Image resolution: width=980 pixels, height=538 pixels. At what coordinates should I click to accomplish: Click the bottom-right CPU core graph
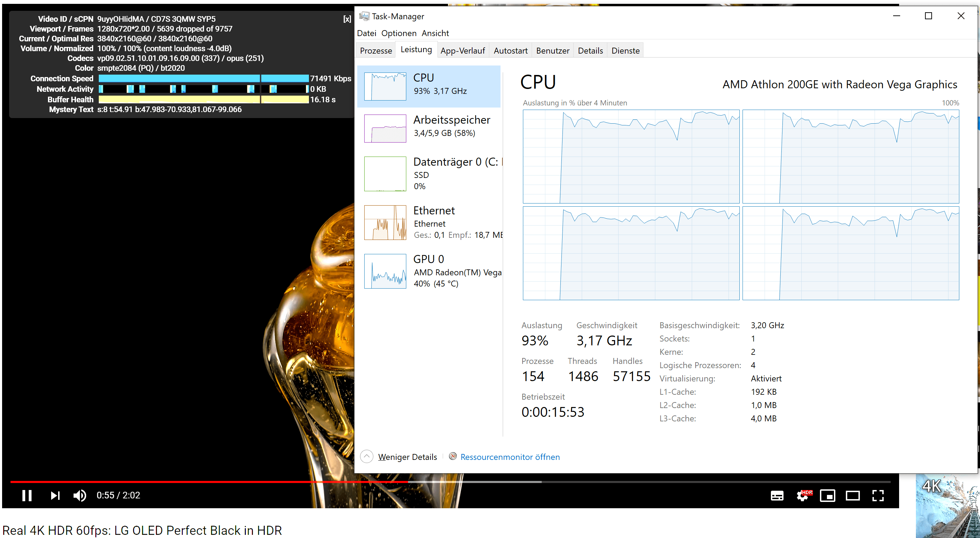(851, 253)
